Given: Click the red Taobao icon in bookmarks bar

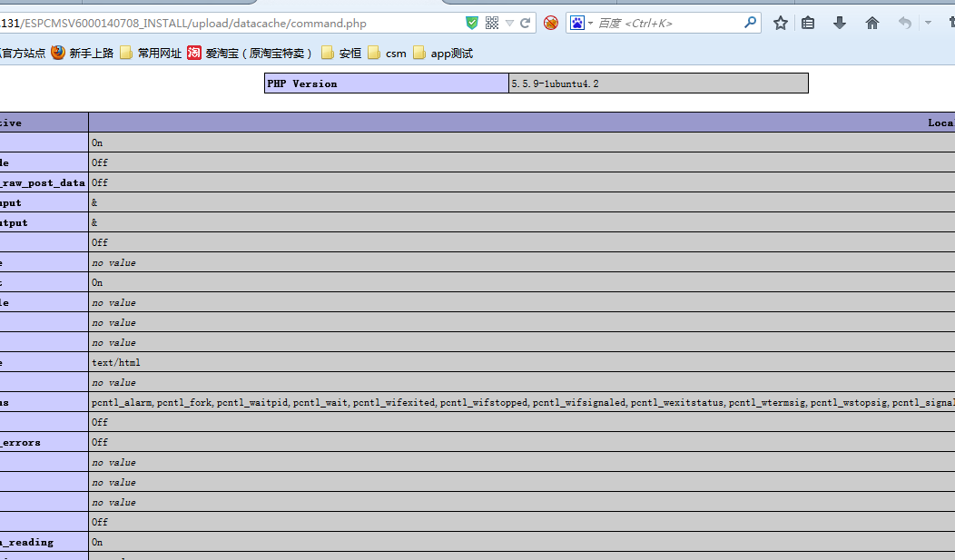Looking at the screenshot, I should (194, 53).
